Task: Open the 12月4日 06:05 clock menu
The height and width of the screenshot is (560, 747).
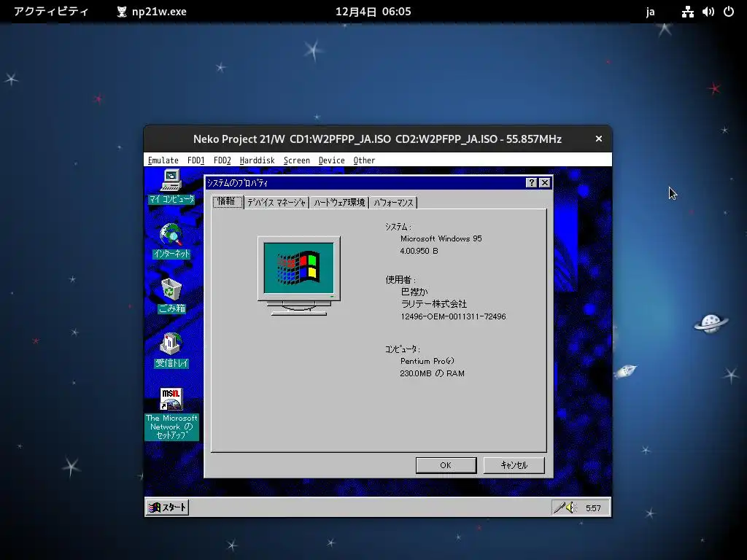Action: pyautogui.click(x=373, y=12)
